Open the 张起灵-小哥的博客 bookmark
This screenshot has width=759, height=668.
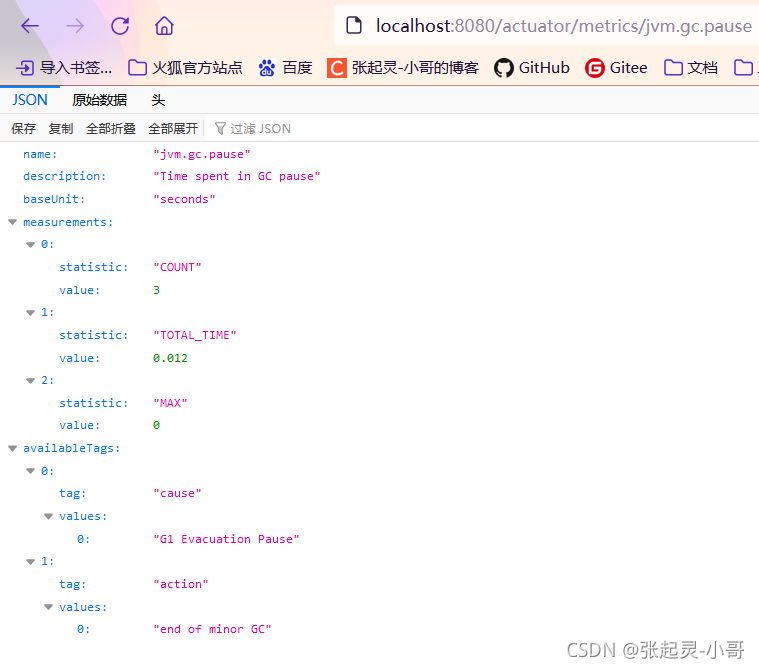pos(403,68)
